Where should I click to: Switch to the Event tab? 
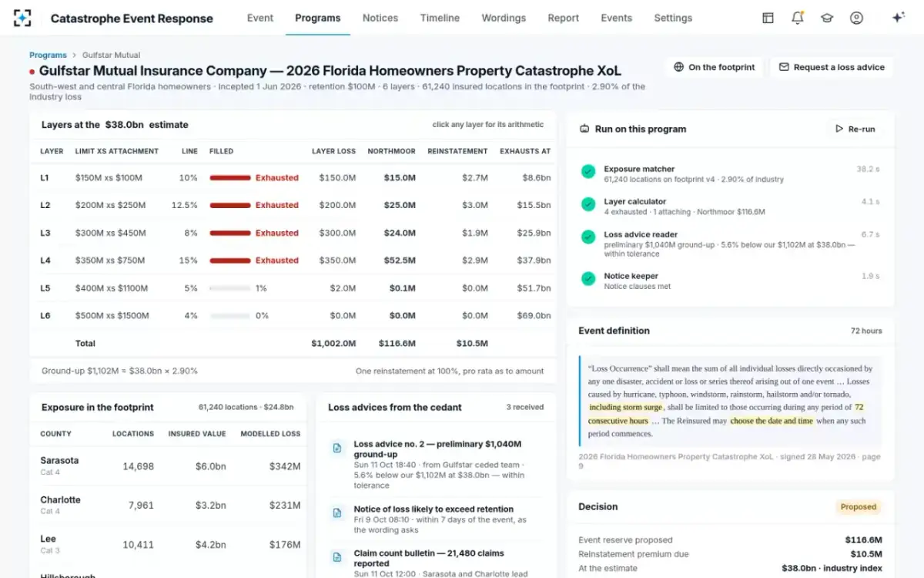(260, 18)
